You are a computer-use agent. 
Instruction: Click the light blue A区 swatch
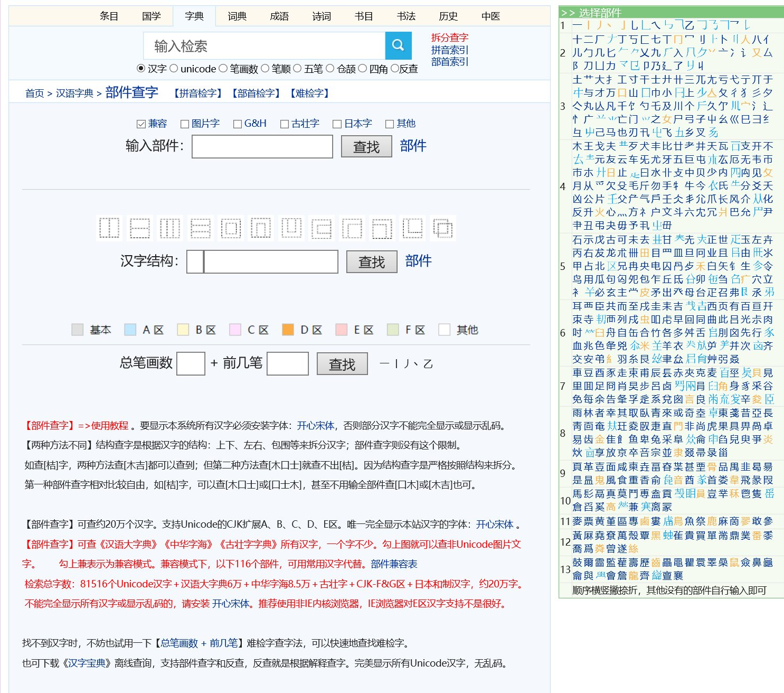(130, 330)
